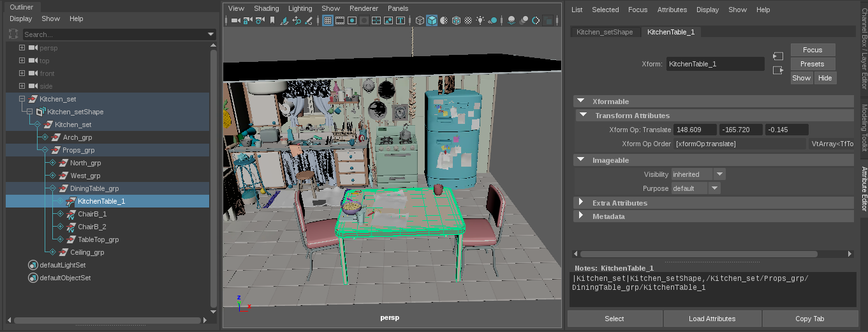
Task: Click the Translate X field showing 148.609
Action: (695, 130)
